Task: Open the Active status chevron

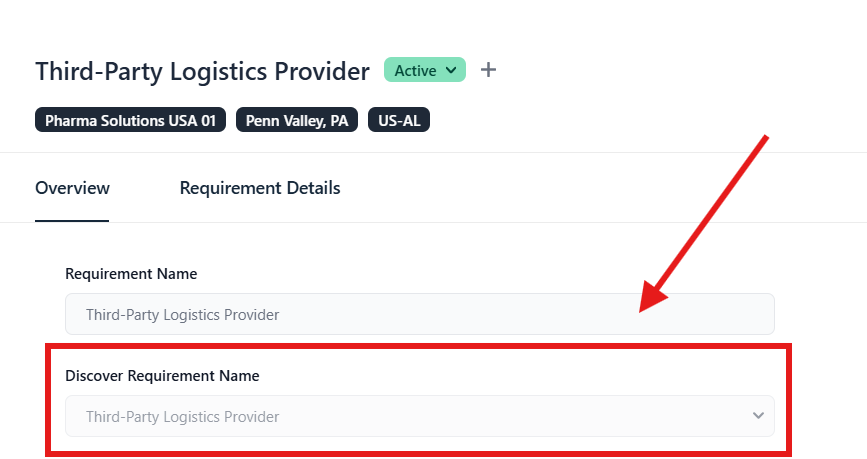Action: [x=451, y=71]
